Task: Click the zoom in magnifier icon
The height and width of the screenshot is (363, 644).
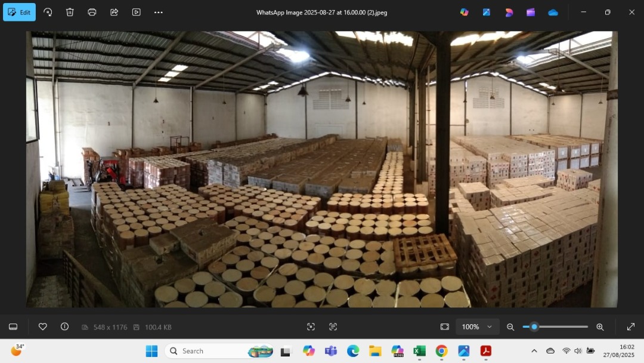Action: coord(600,327)
